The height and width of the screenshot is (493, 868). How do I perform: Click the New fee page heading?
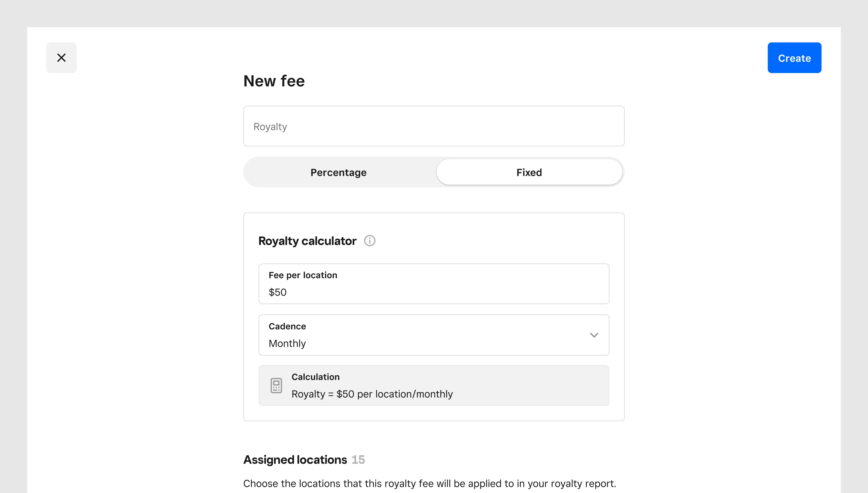pos(274,81)
